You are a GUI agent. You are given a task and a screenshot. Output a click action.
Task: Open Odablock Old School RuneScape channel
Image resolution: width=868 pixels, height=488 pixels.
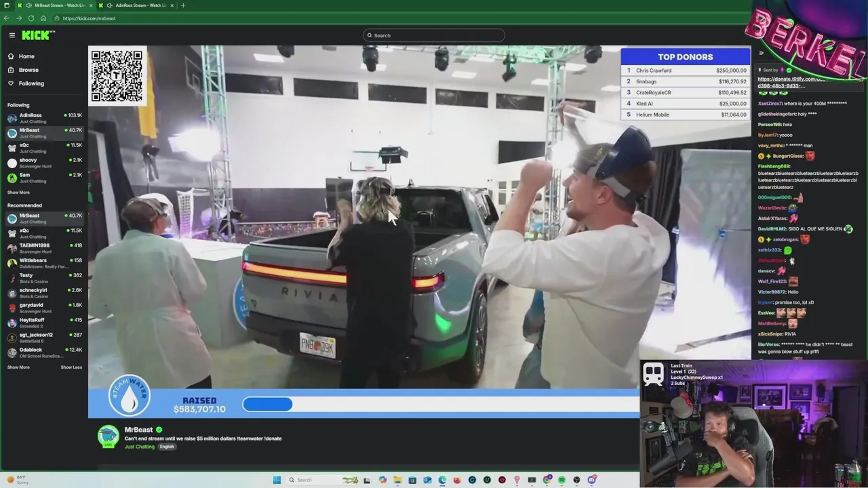44,352
